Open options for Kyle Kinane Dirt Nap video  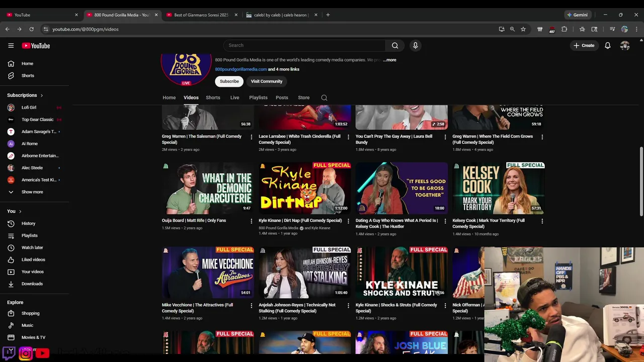pyautogui.click(x=348, y=221)
